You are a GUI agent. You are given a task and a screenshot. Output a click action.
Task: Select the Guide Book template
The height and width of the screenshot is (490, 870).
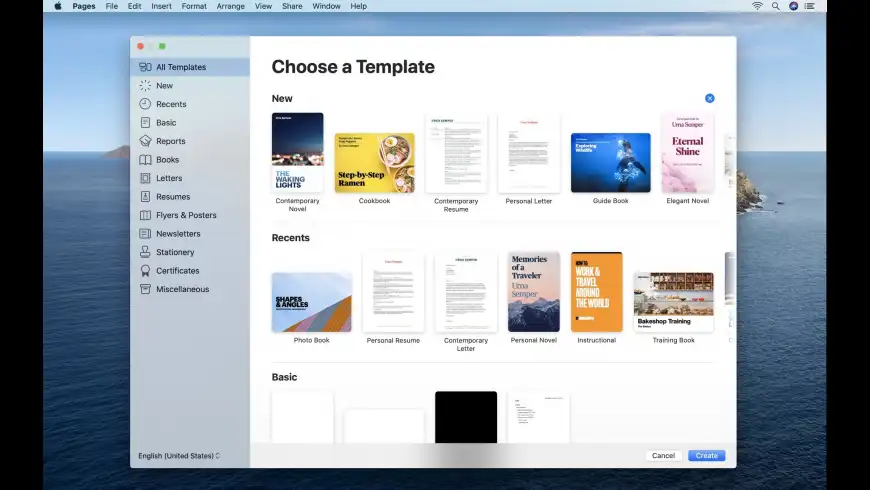tap(610, 163)
